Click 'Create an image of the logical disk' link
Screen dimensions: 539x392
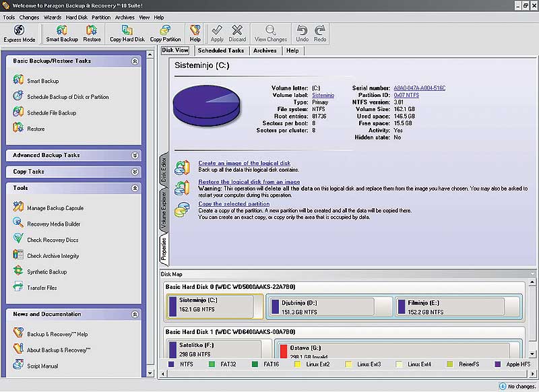click(x=245, y=163)
